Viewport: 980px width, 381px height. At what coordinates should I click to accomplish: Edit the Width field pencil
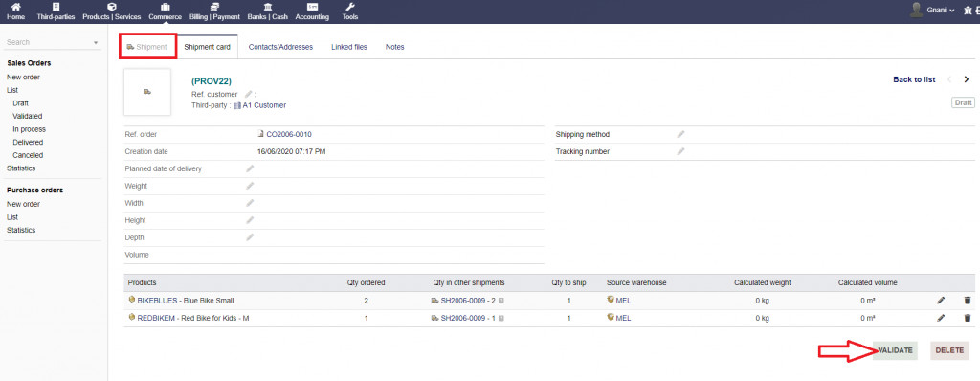pyautogui.click(x=250, y=203)
